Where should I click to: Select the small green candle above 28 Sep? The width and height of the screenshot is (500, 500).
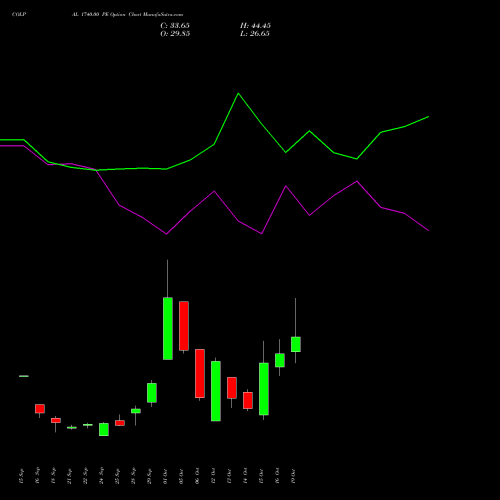(136, 411)
